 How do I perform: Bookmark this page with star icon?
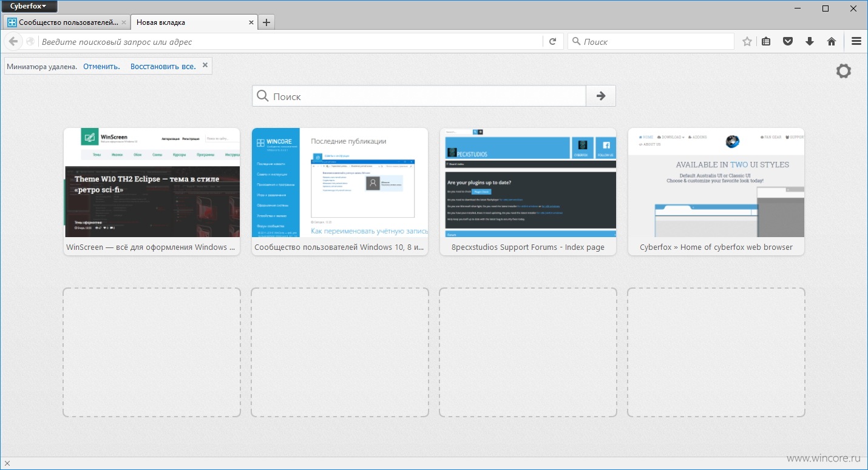pyautogui.click(x=747, y=42)
